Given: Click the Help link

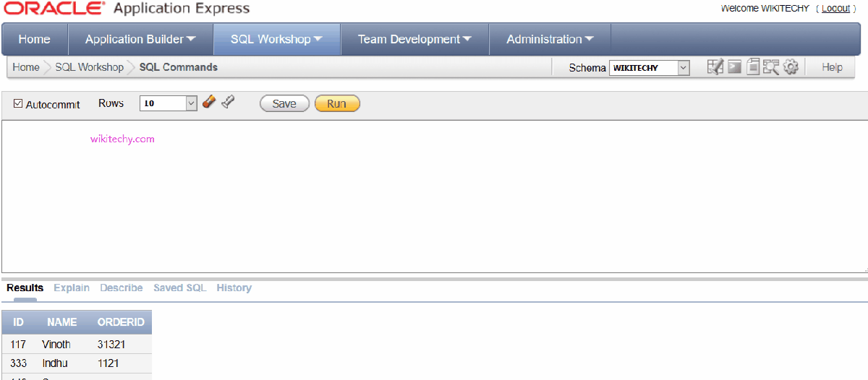Looking at the screenshot, I should click(832, 67).
